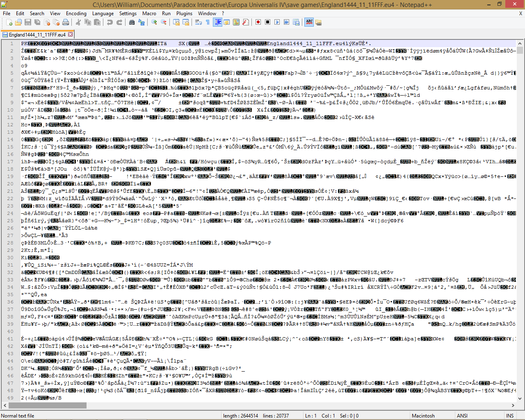Open the Encoding menu
The width and height of the screenshot is (525, 420).
click(76, 14)
